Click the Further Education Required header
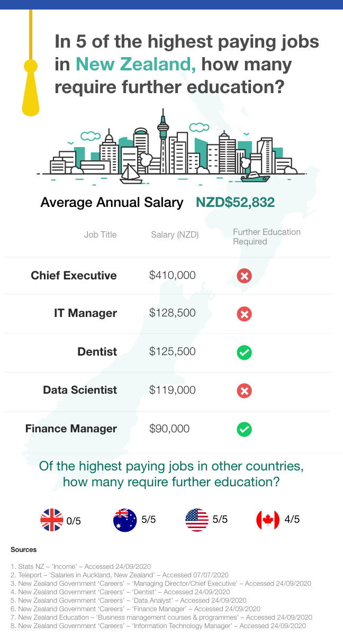The height and width of the screenshot is (644, 343). click(x=266, y=237)
